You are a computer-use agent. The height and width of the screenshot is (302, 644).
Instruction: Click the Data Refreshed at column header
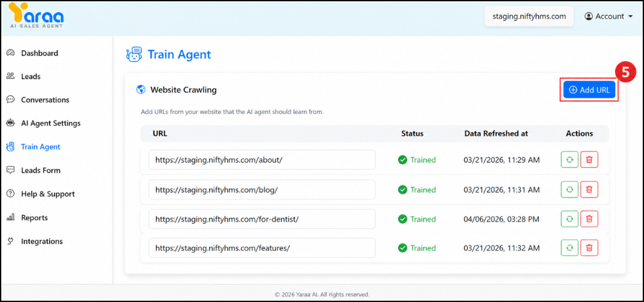(x=496, y=133)
